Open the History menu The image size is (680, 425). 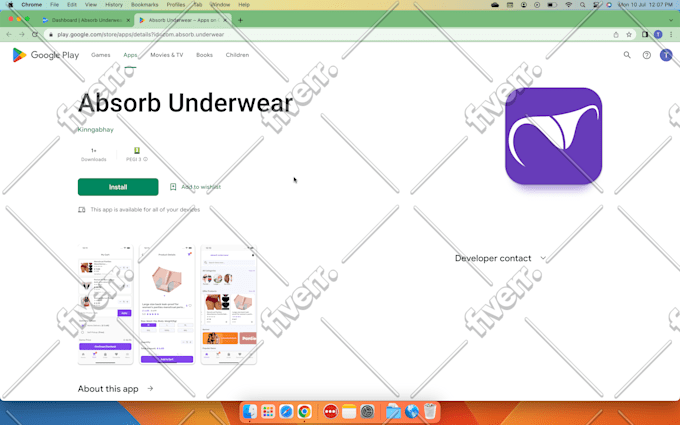(114, 5)
